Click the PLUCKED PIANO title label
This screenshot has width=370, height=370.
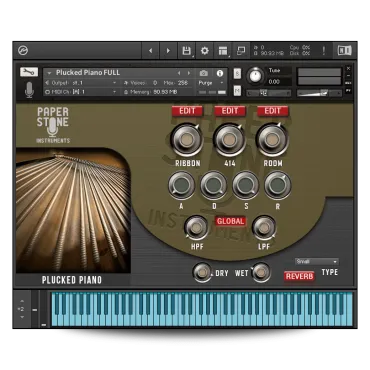[x=72, y=280]
